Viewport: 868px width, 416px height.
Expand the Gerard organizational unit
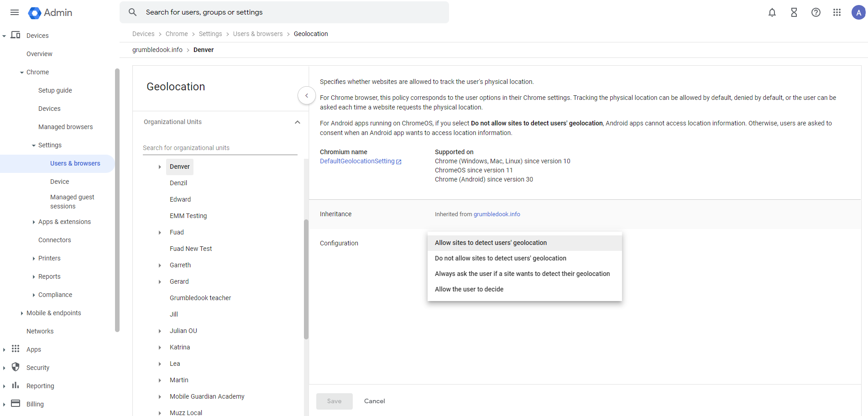click(x=160, y=282)
